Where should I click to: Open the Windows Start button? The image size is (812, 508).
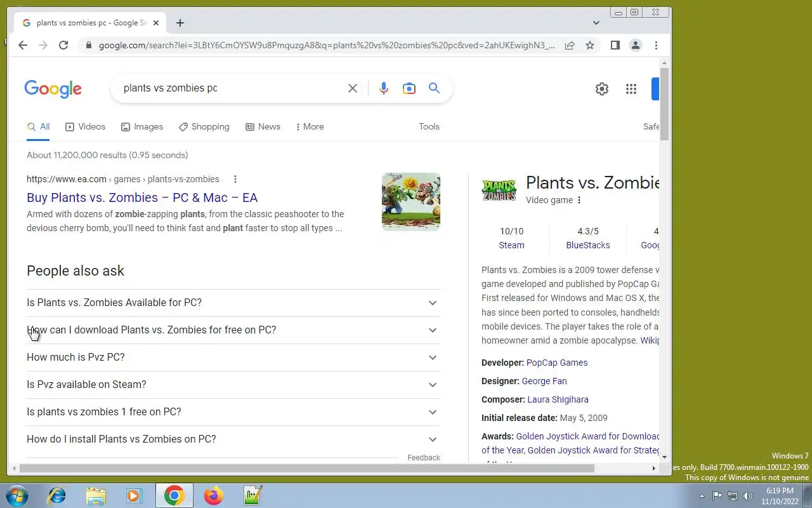[x=16, y=495]
